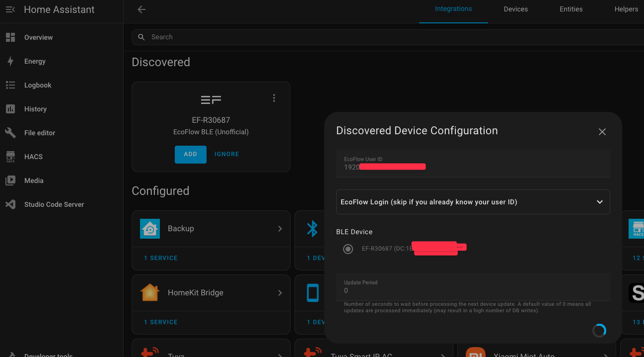Screen dimensions: 644x357
Task: Open the Backup integration chevron
Action: point(280,229)
